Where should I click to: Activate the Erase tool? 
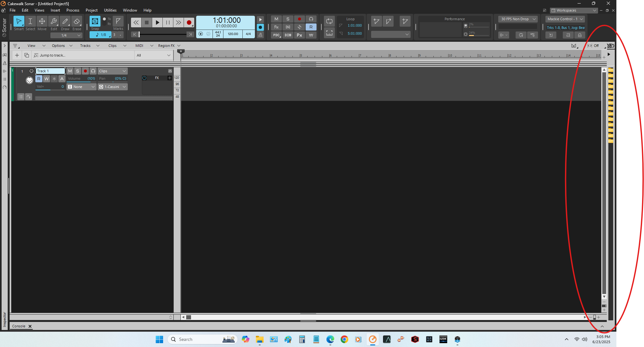[77, 22]
